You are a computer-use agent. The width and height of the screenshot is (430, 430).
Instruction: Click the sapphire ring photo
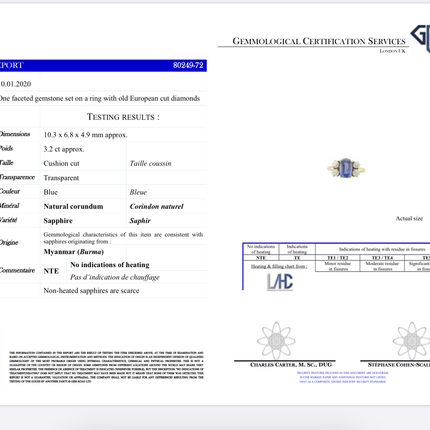coord(346,168)
